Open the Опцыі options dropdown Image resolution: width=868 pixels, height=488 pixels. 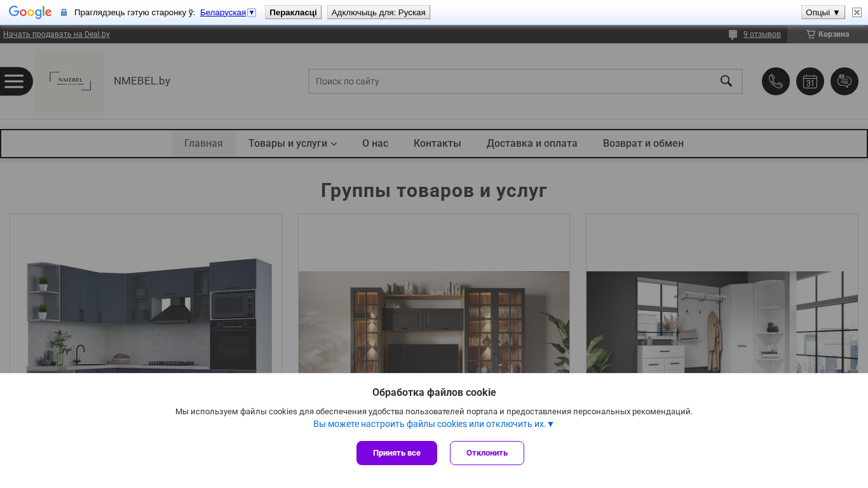tap(823, 12)
